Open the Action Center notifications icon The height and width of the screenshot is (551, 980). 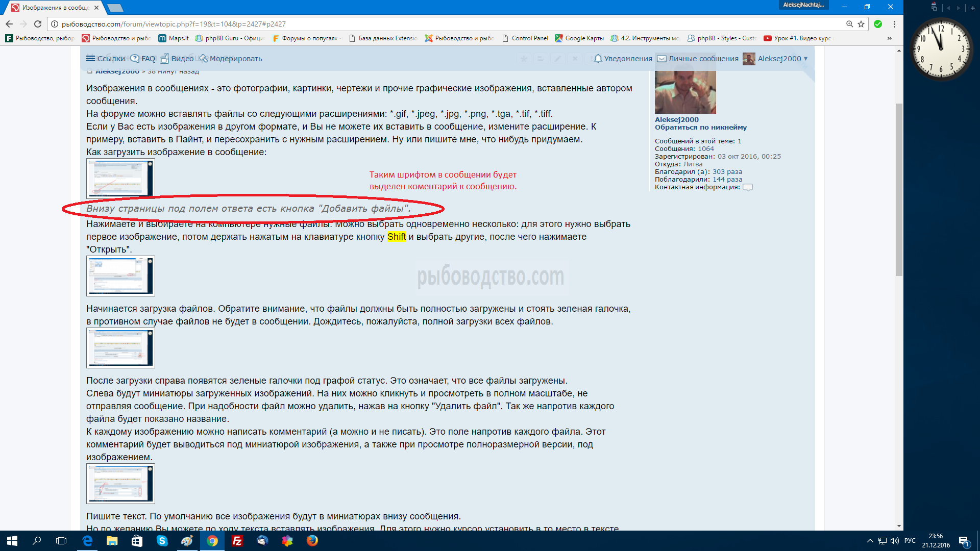(964, 541)
